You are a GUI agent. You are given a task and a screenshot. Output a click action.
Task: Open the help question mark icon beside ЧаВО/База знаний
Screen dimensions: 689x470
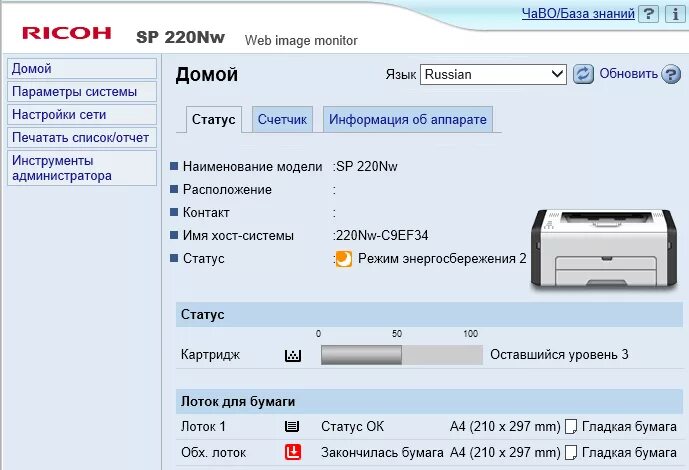(x=648, y=14)
